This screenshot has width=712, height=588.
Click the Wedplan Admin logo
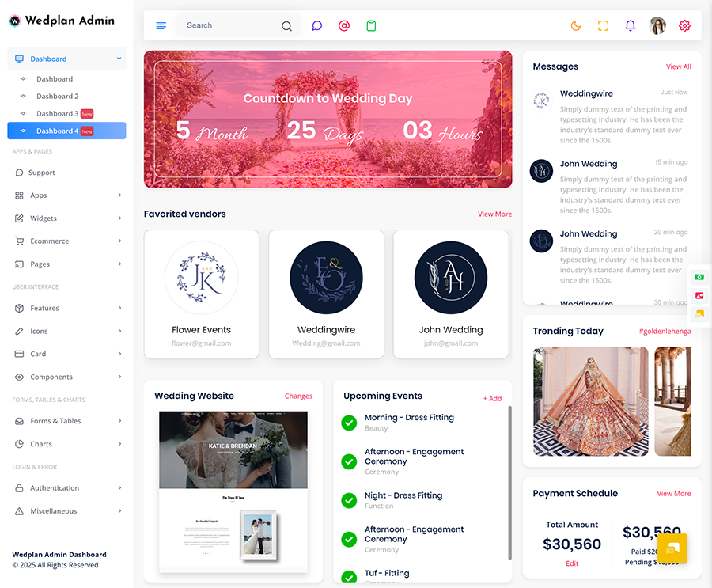point(62,21)
